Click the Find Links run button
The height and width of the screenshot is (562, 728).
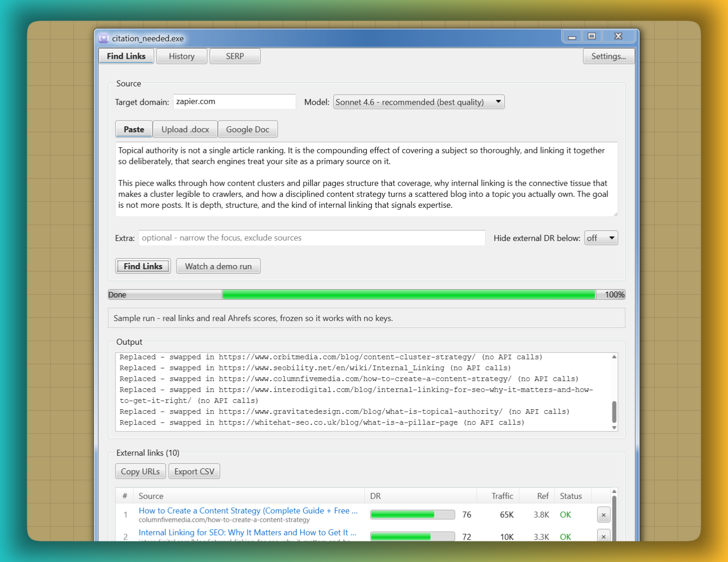click(143, 266)
